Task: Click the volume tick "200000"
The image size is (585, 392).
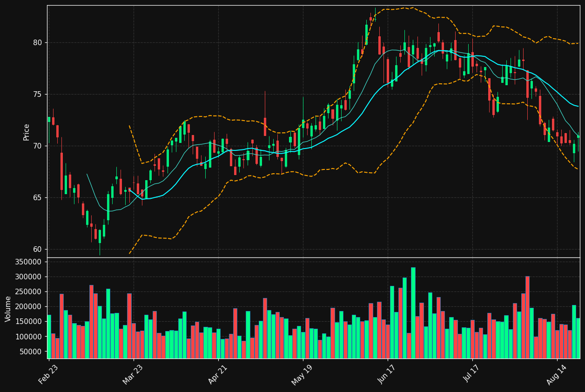Action: 29,307
